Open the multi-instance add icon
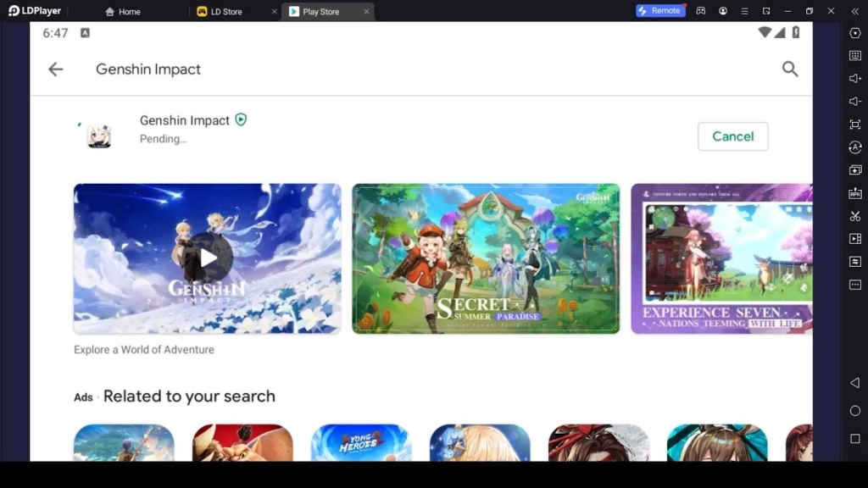The width and height of the screenshot is (868, 488). (855, 169)
